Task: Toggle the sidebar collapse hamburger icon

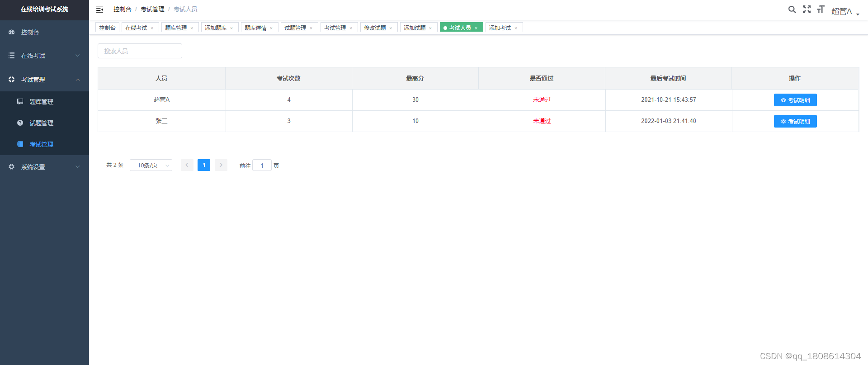Action: [100, 9]
